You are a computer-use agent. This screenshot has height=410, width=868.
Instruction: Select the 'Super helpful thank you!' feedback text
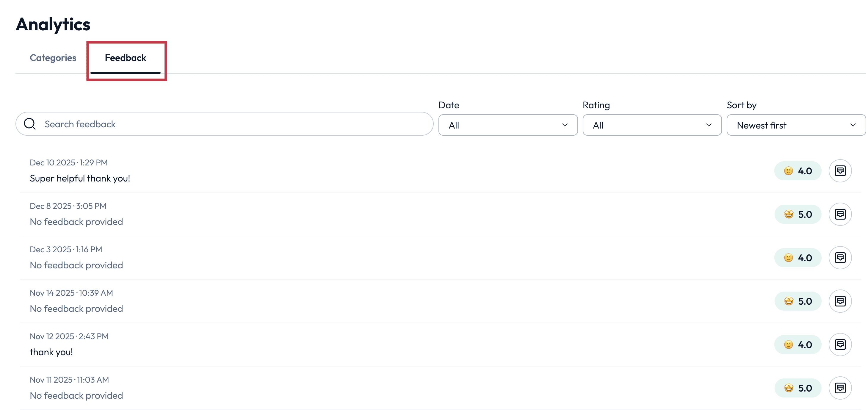coord(80,178)
